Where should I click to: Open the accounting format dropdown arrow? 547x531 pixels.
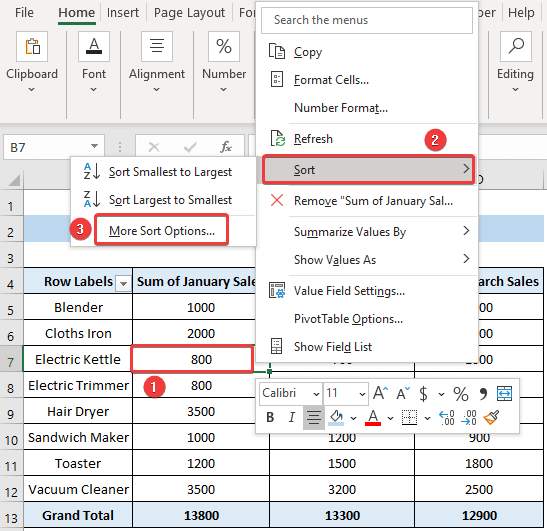(441, 395)
